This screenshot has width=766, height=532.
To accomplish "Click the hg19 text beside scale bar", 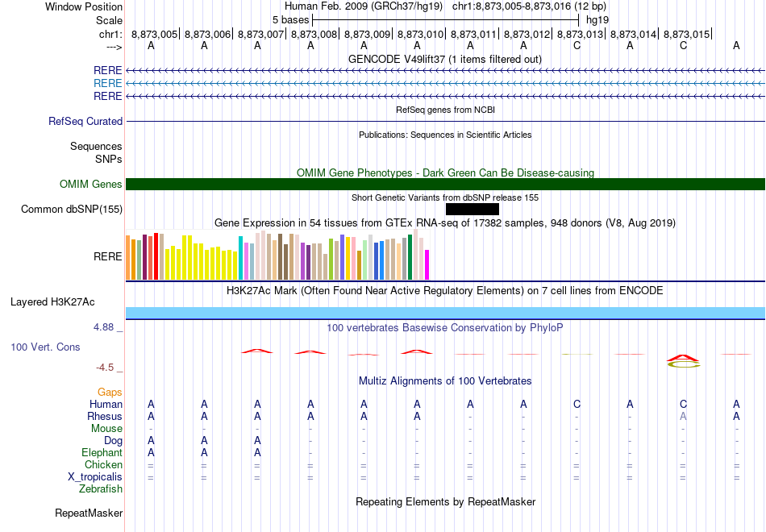I will click(x=597, y=20).
